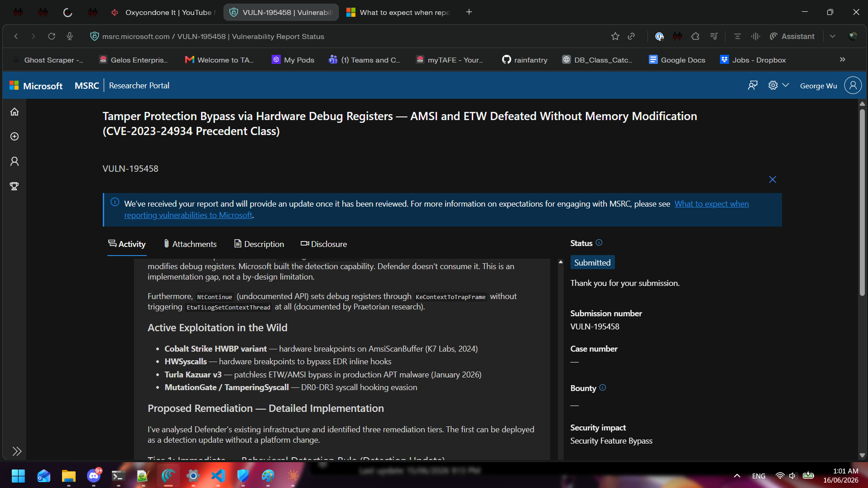
Task: Open the clock showing 1:01 AM
Action: 841,476
